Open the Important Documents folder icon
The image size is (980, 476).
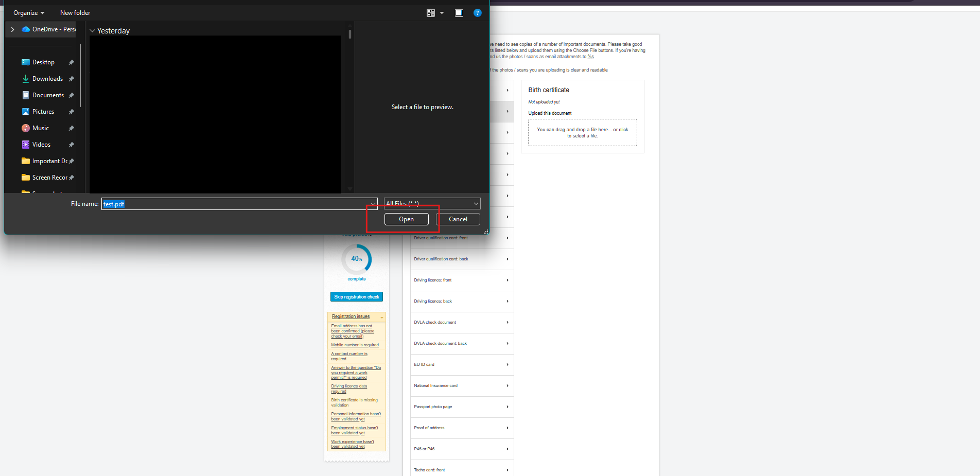pos(26,161)
